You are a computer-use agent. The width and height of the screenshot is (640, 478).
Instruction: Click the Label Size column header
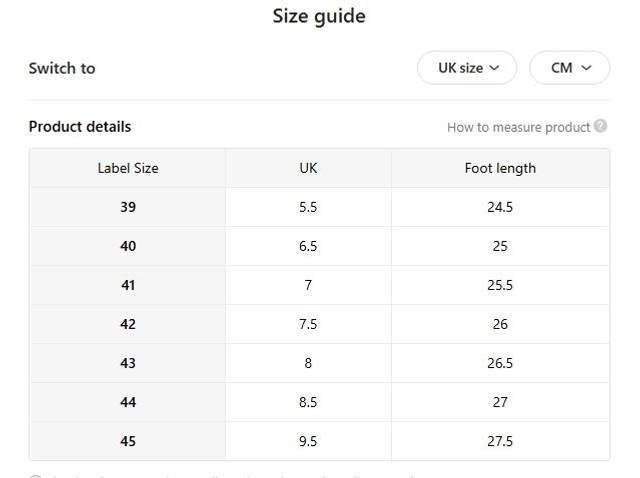coord(128,168)
